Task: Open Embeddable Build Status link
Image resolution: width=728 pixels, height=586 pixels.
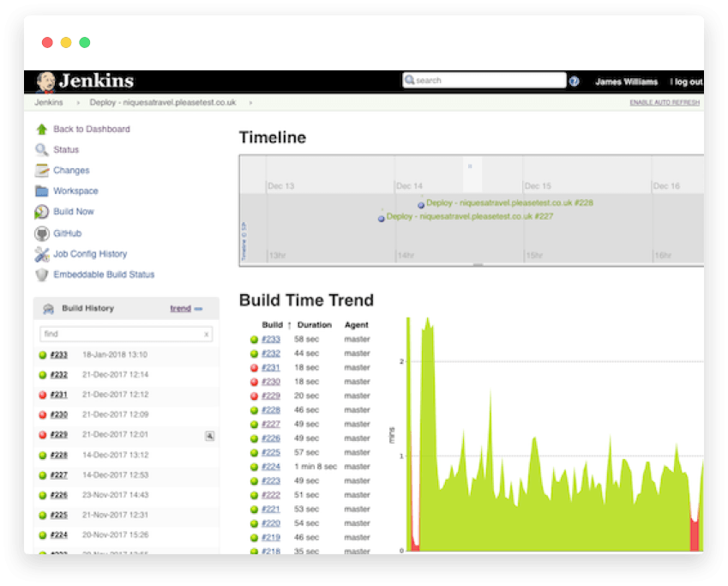Action: [x=104, y=275]
